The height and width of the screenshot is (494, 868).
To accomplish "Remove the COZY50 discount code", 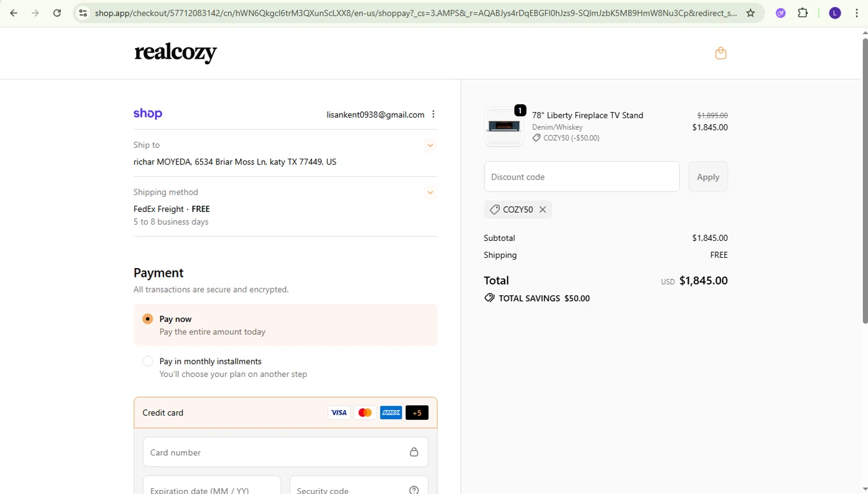I will click(542, 210).
